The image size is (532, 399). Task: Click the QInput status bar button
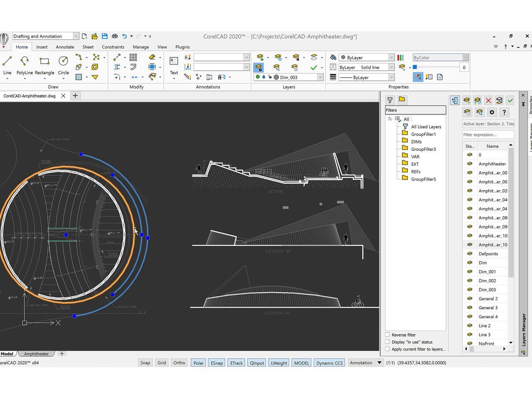(x=257, y=363)
